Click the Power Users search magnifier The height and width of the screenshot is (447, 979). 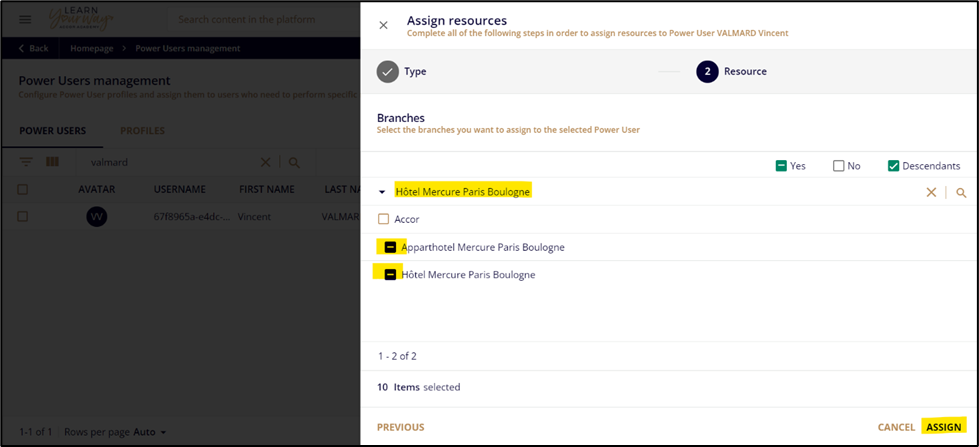point(294,163)
